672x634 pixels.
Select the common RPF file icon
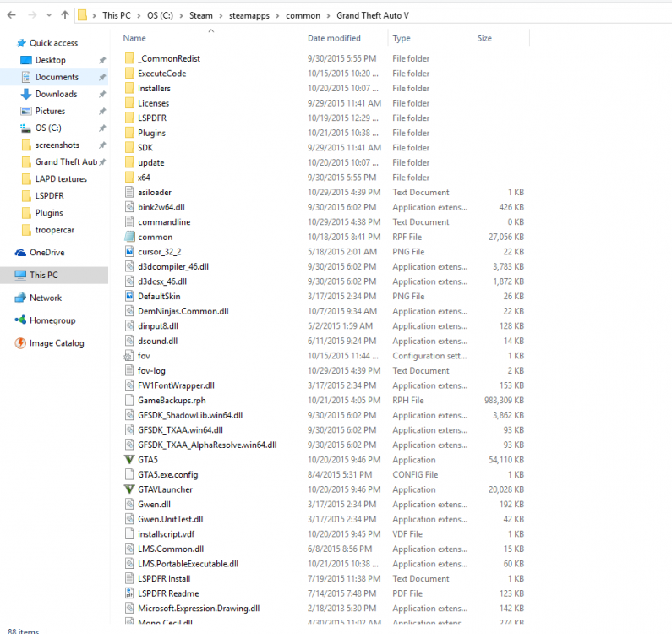coord(129,237)
